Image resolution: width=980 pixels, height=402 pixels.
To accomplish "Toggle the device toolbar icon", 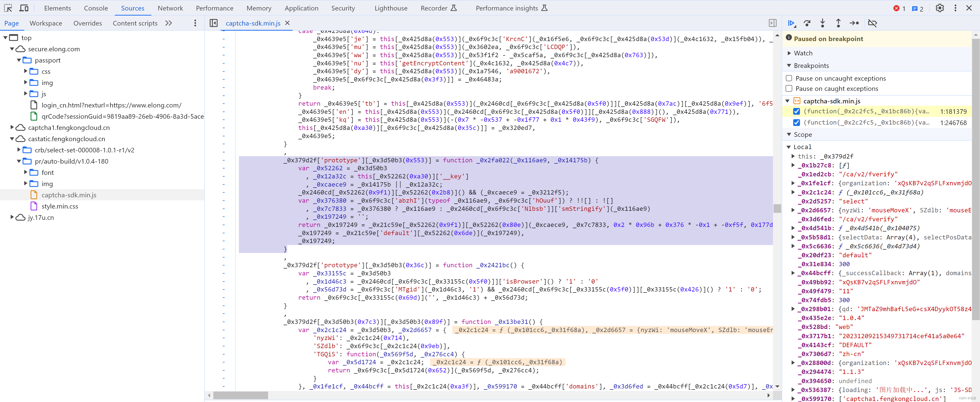I will 24,8.
